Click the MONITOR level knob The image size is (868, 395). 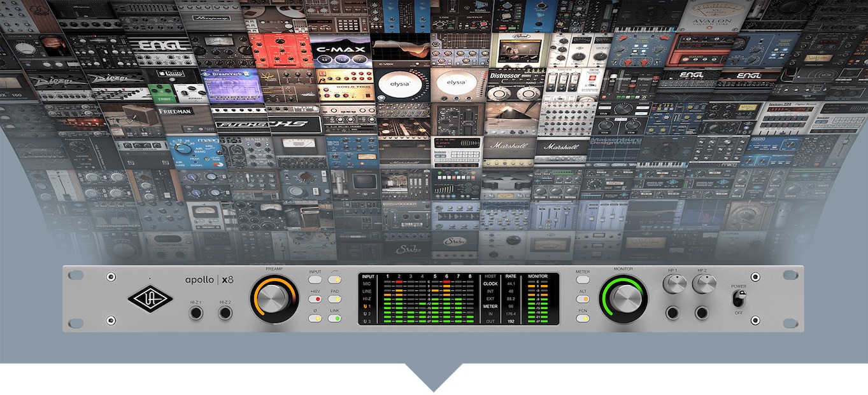[623, 298]
